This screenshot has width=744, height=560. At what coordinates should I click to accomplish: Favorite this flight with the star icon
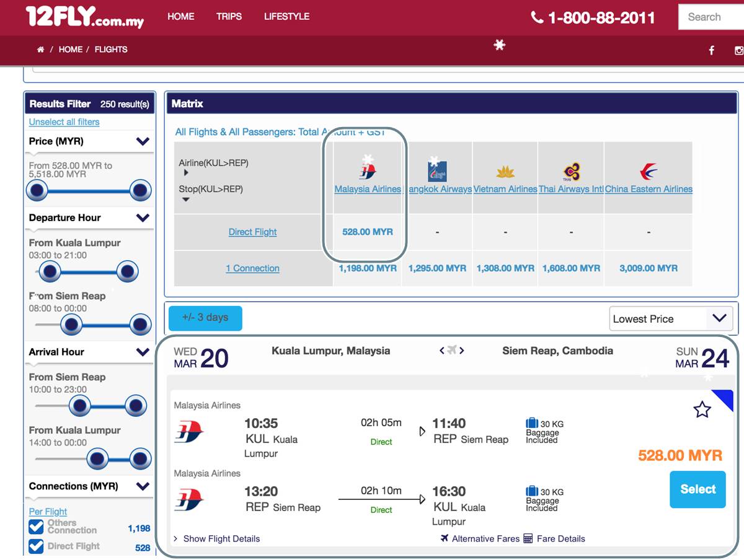(x=702, y=409)
